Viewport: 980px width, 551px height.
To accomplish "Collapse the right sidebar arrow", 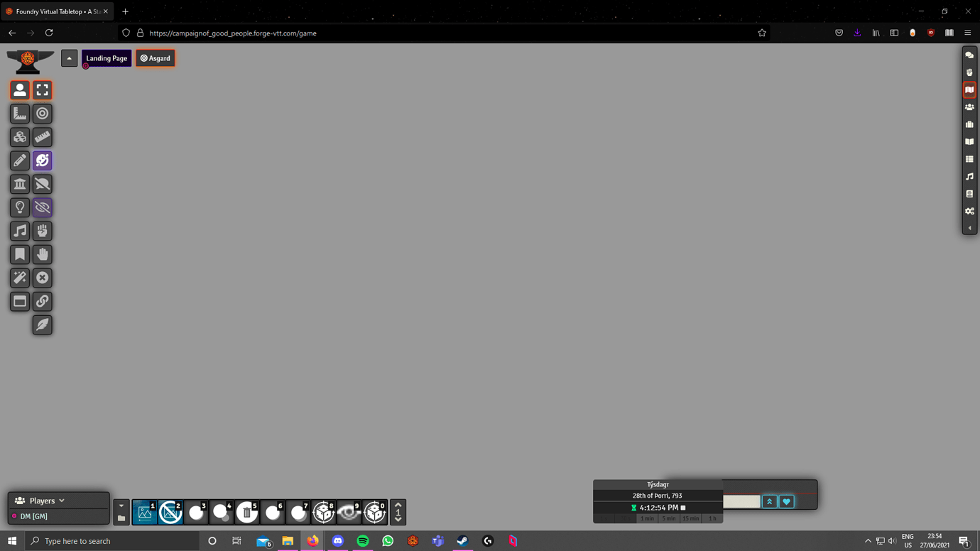I will 969,227.
